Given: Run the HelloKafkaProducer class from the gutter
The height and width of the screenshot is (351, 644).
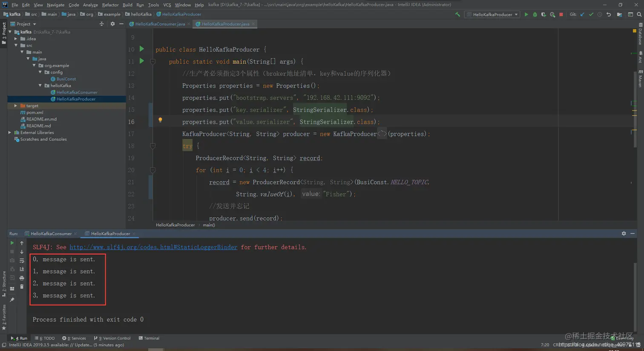Looking at the screenshot, I should pos(142,49).
